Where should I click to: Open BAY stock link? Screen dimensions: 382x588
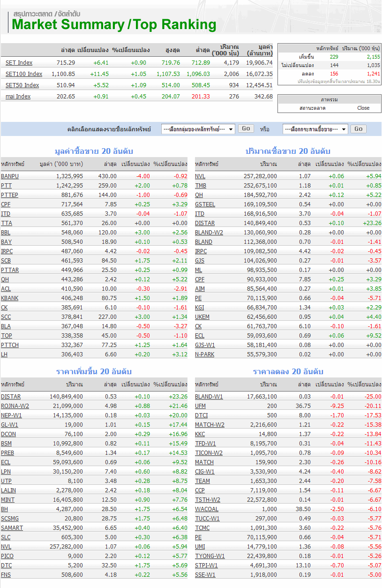(x=6, y=242)
